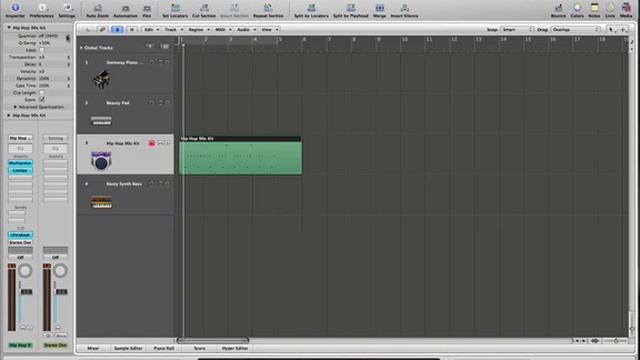This screenshot has width=640, height=360.
Task: Expand the Global Tracks disclosure triangle
Action: (x=81, y=48)
